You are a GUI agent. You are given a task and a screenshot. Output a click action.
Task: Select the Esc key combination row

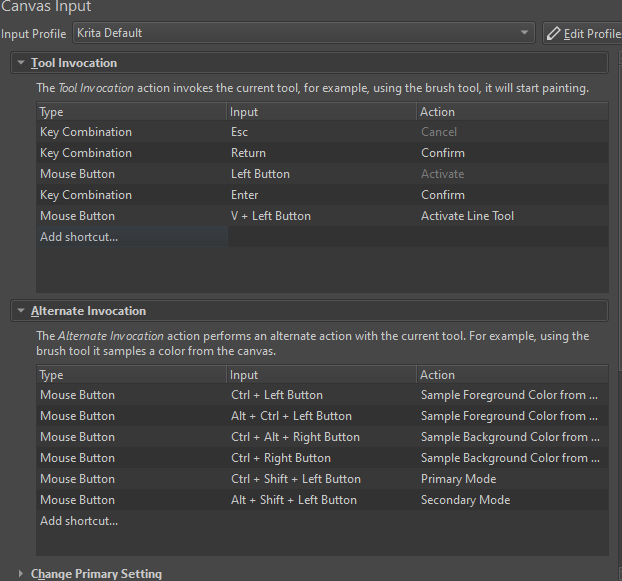(x=86, y=132)
